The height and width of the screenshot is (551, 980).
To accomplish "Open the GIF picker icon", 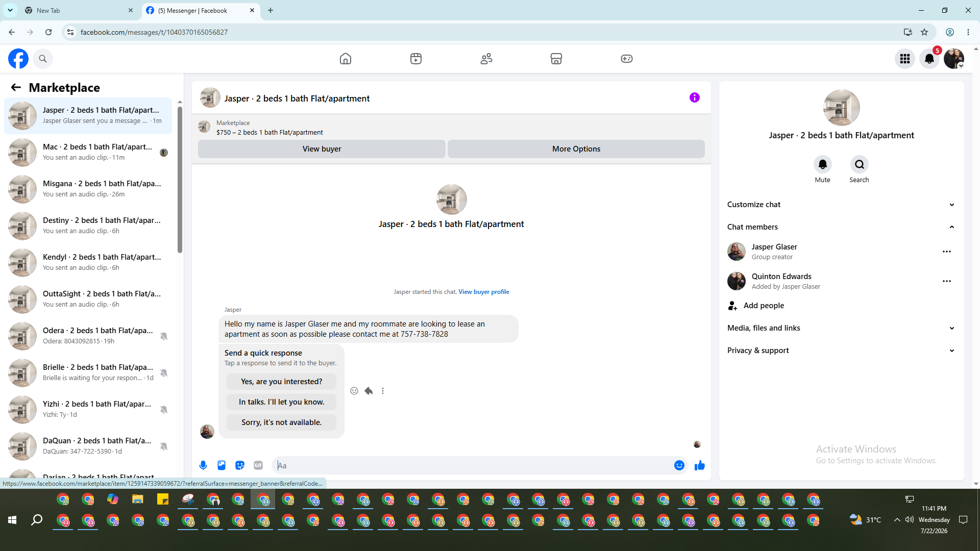I will point(258,465).
